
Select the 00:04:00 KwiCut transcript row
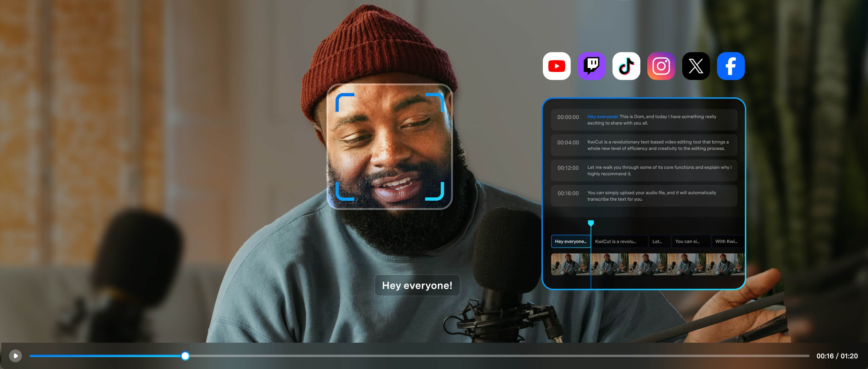click(644, 145)
